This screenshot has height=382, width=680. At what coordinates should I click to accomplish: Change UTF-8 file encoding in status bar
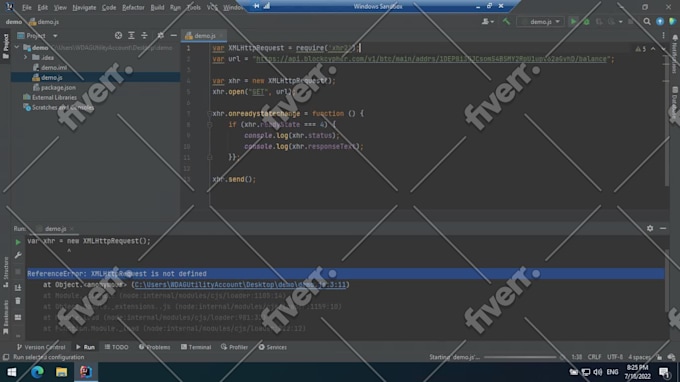[x=615, y=357]
